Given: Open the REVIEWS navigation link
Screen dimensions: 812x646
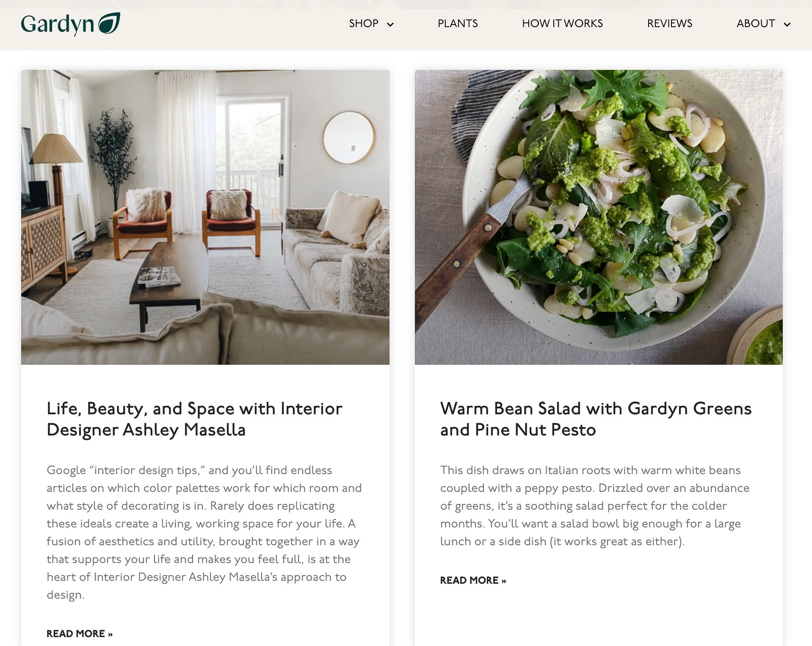Looking at the screenshot, I should 669,23.
